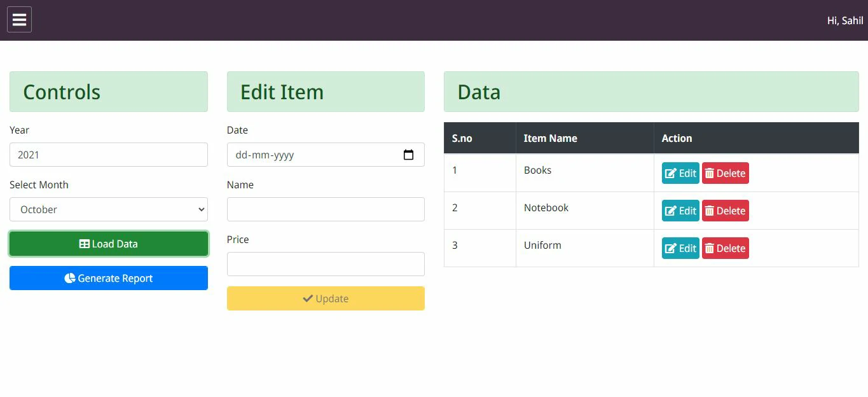This screenshot has width=868, height=397.
Task: Edit the Notebook item
Action: coord(680,211)
